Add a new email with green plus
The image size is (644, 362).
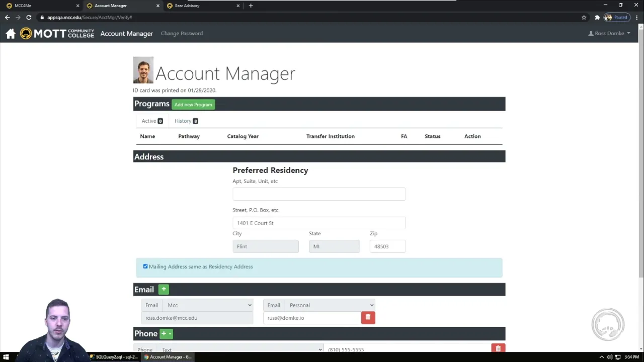tap(164, 289)
